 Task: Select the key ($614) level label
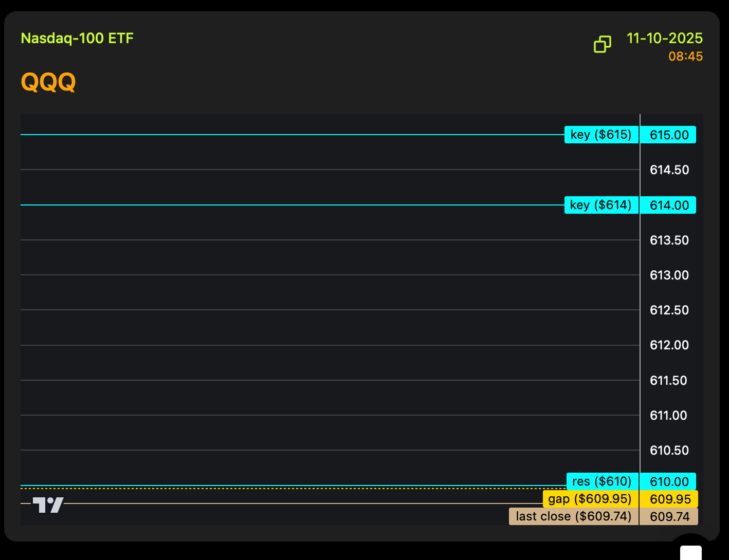pyautogui.click(x=601, y=205)
